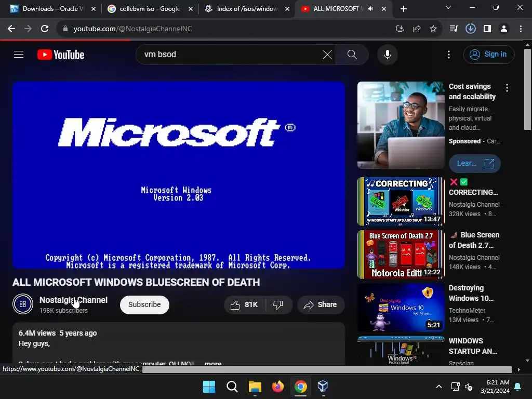The image size is (532, 399).
Task: Click the vertical page scrollbar
Action: tap(527, 89)
